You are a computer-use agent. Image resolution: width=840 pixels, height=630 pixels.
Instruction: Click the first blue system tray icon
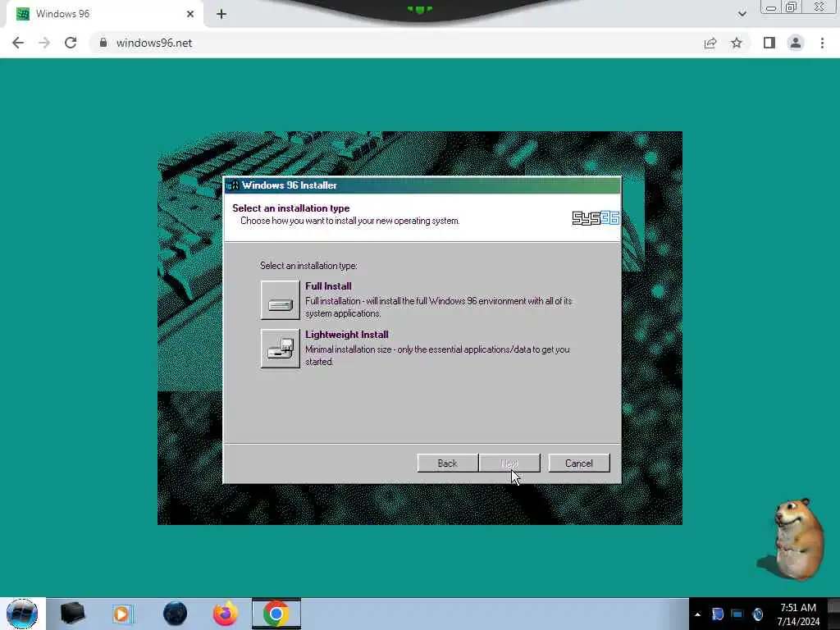[717, 614]
